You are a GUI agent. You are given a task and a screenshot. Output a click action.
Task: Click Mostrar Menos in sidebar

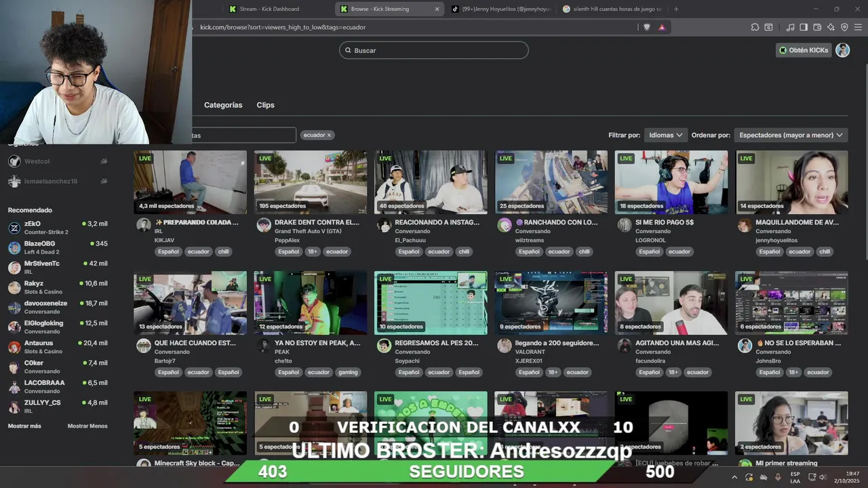click(87, 426)
